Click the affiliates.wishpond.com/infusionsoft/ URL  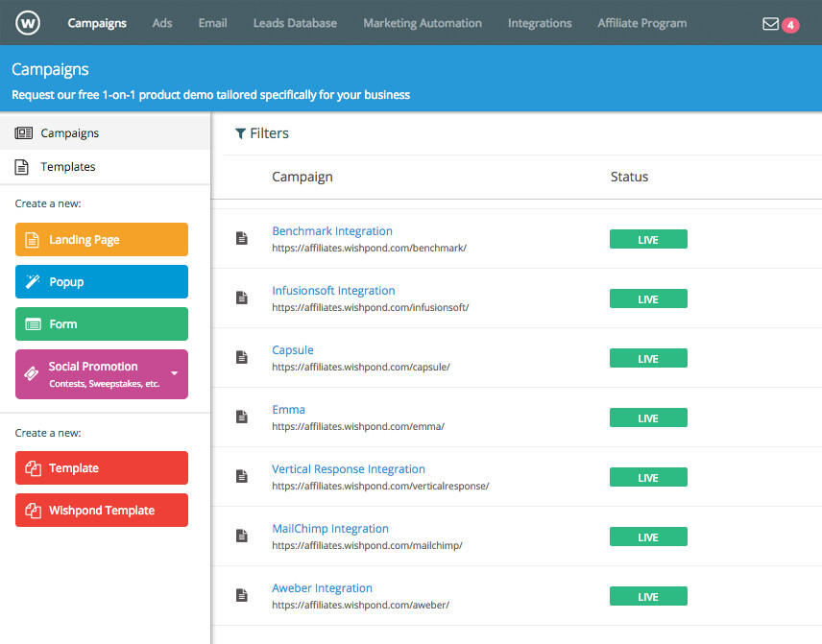click(x=370, y=307)
